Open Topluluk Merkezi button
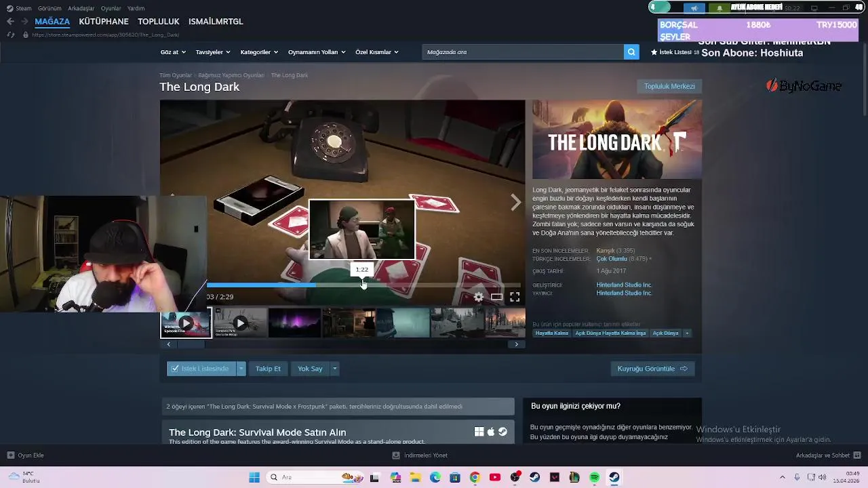This screenshot has width=868, height=488. point(669,86)
